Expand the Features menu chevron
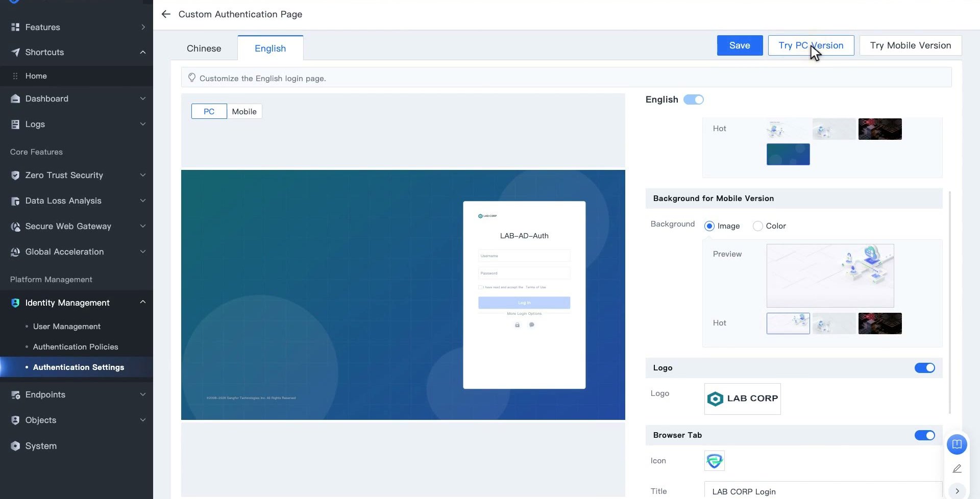The height and width of the screenshot is (499, 980). (x=143, y=27)
